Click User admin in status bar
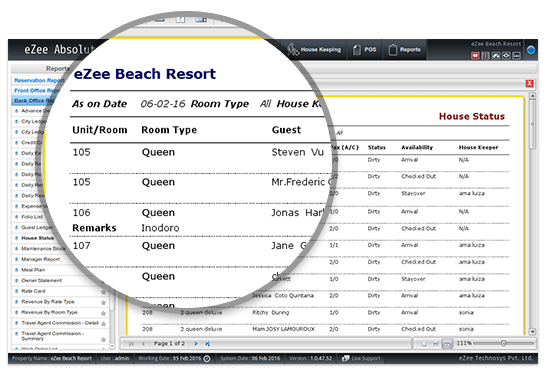Image resolution: width=545 pixels, height=375 pixels. click(115, 358)
